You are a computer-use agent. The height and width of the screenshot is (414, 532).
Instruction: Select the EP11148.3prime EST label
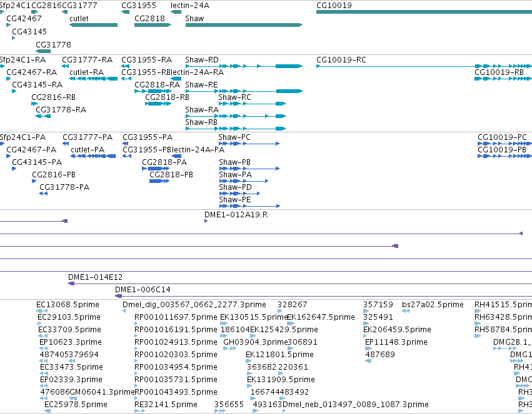396,342
